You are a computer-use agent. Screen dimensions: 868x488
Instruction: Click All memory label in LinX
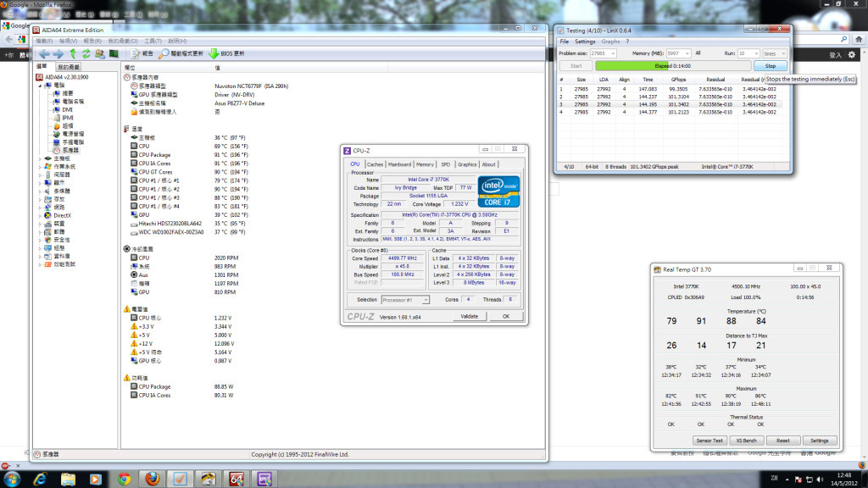[698, 53]
